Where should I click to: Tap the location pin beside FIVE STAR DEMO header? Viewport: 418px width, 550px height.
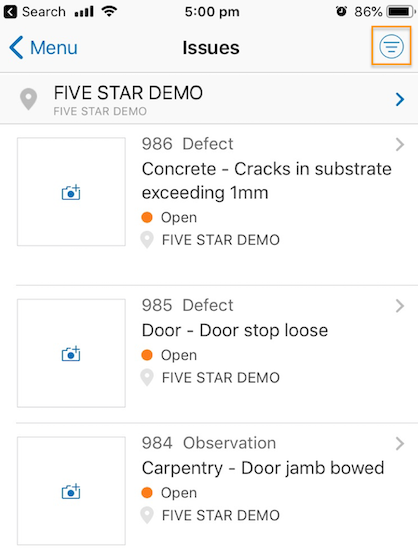click(28, 99)
